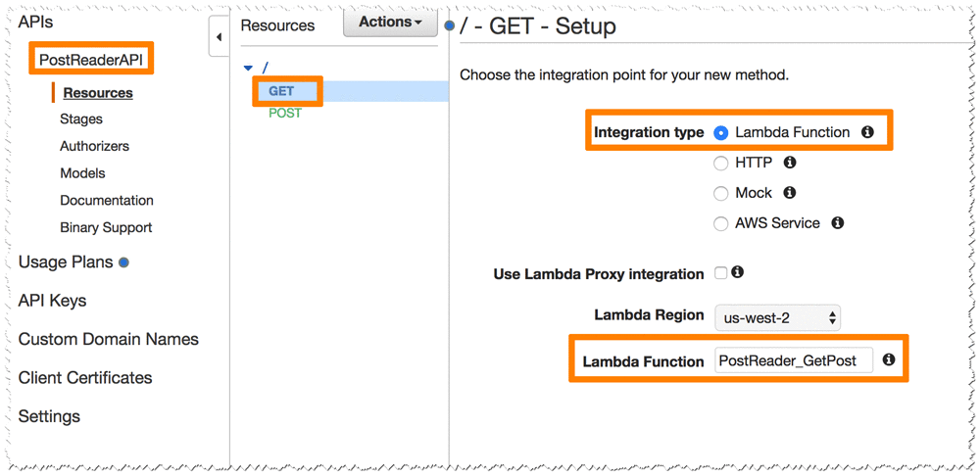This screenshot has height=476, width=980.
Task: Collapse the left navigation panel arrow
Action: 219,37
